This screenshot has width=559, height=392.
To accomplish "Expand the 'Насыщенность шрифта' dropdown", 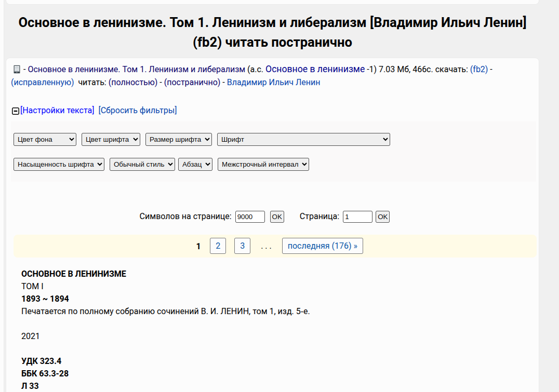I will click(59, 164).
